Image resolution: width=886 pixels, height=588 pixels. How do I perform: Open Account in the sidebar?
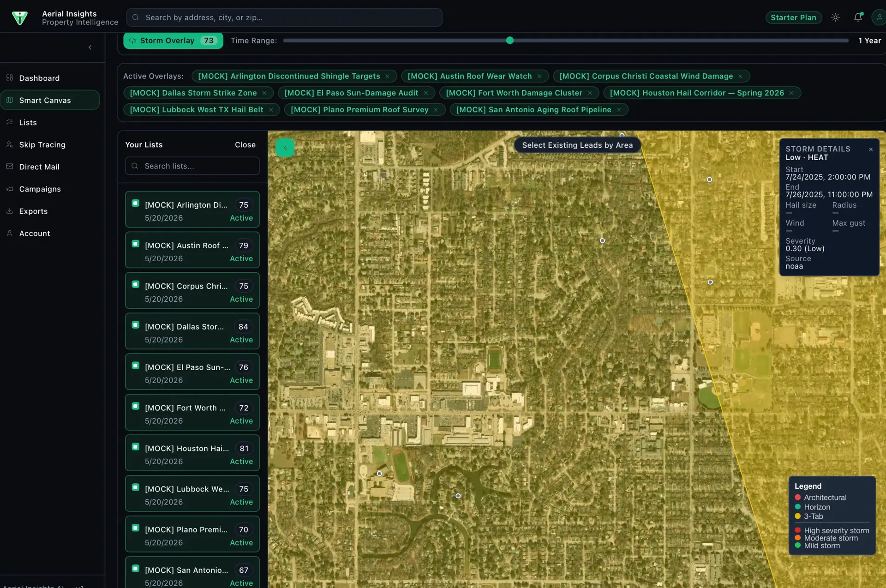click(x=50, y=233)
